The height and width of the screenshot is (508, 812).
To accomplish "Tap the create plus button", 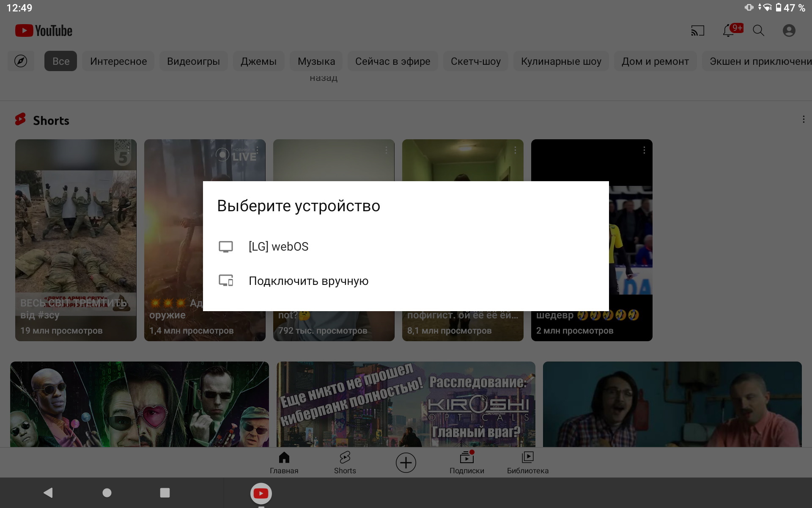I will [x=406, y=462].
